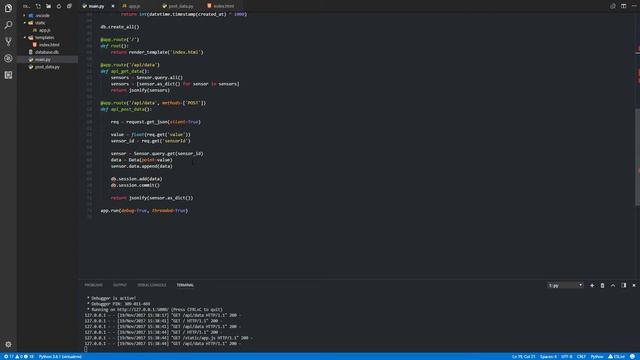The image size is (640, 360).
Task: Open the Explorer view in activity bar
Action: (x=8, y=8)
